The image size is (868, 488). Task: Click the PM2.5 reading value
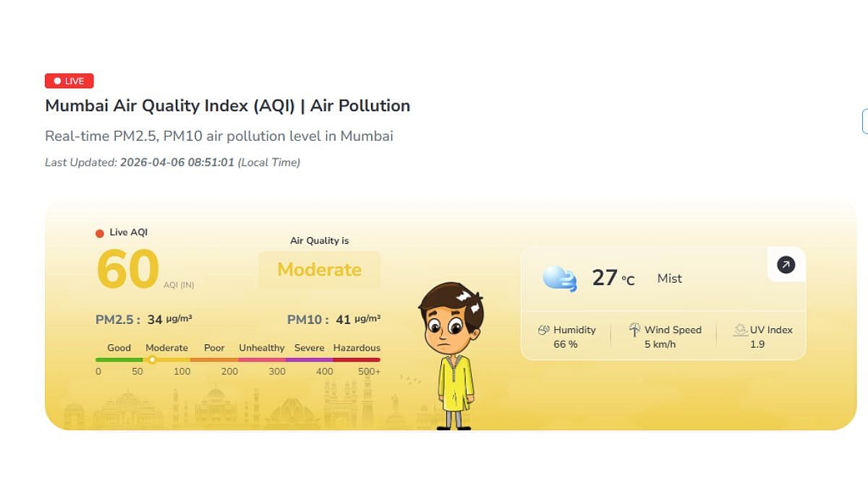(154, 320)
